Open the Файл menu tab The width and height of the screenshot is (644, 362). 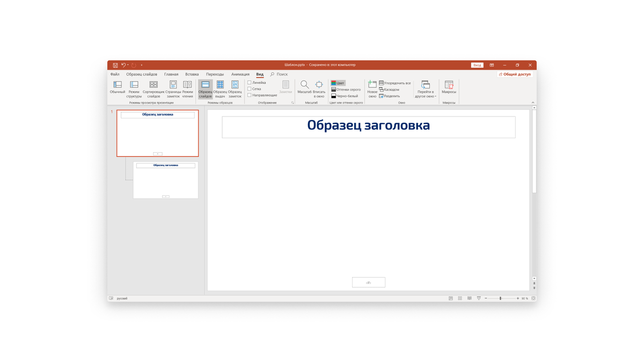[115, 75]
